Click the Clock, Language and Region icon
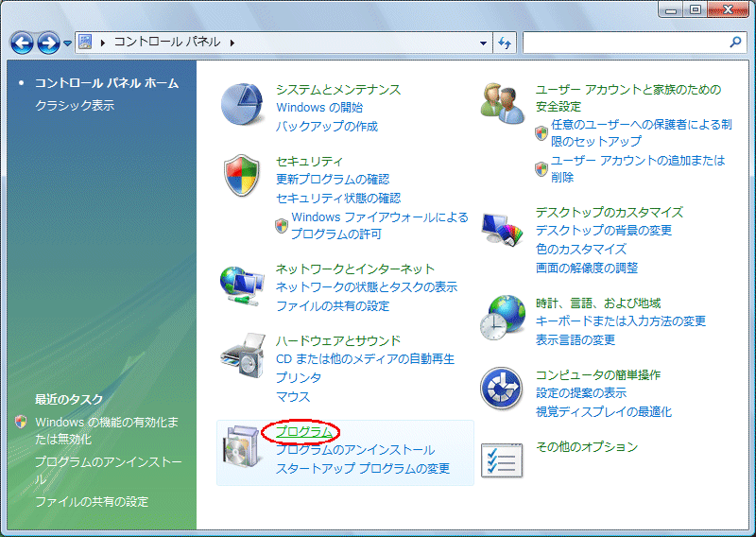 [503, 319]
